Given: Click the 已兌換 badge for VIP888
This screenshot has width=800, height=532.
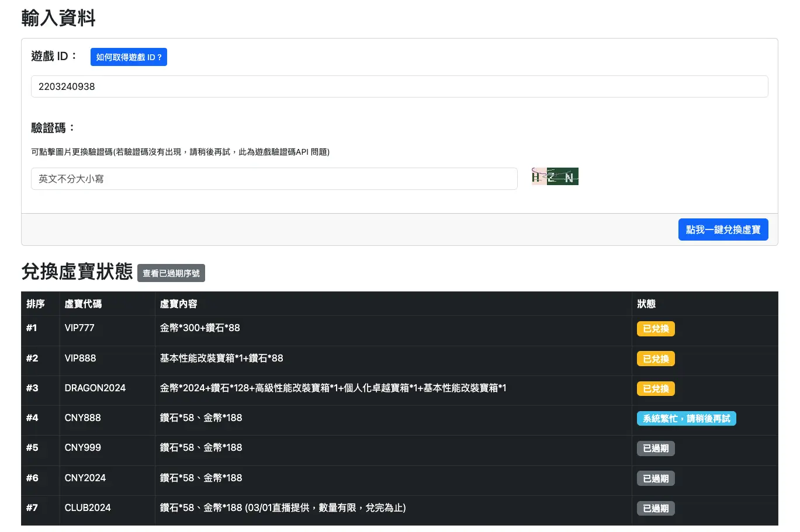Looking at the screenshot, I should point(655,359).
